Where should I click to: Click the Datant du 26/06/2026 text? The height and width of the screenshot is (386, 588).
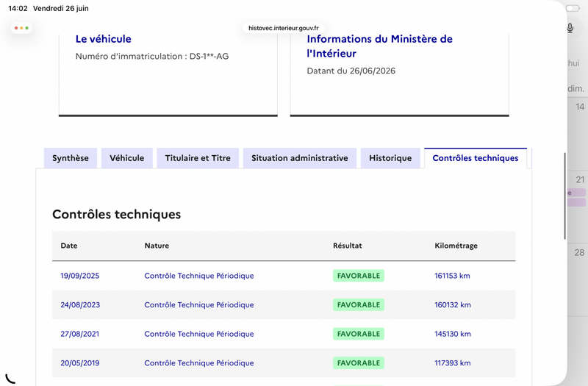[x=351, y=71]
